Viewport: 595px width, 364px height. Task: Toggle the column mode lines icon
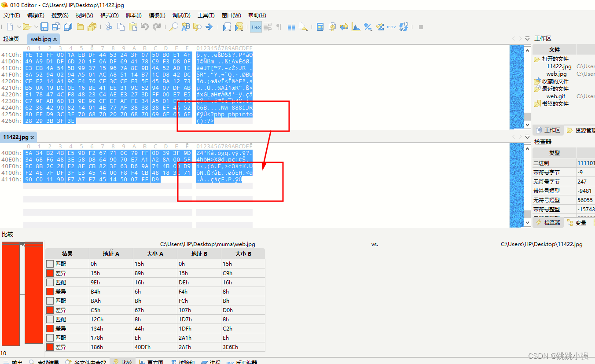click(291, 27)
